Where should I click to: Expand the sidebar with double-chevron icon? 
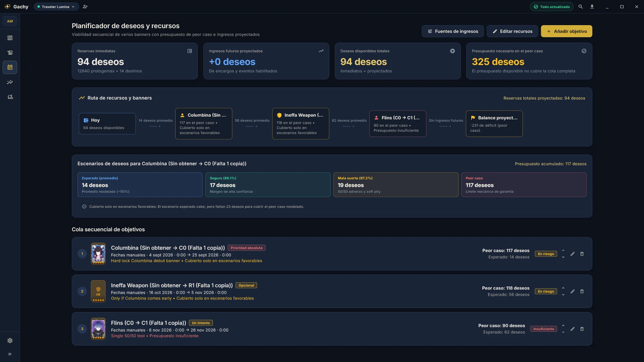point(10,354)
